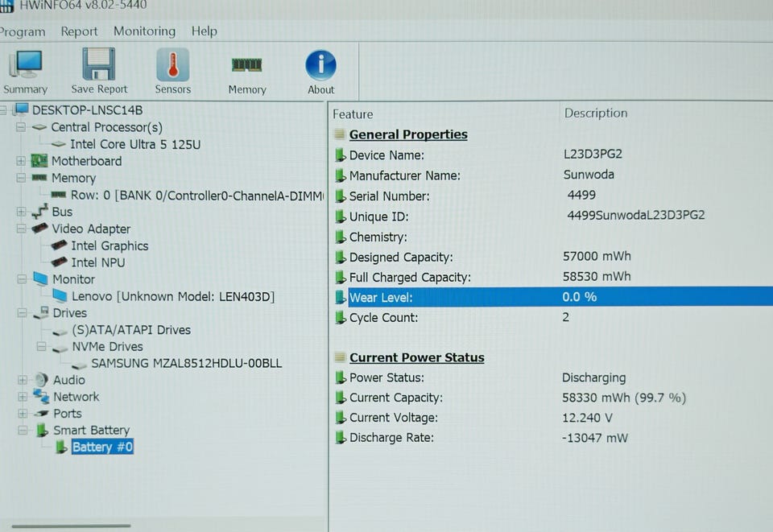Click the Description column header
This screenshot has width=773, height=532.
[x=596, y=113]
